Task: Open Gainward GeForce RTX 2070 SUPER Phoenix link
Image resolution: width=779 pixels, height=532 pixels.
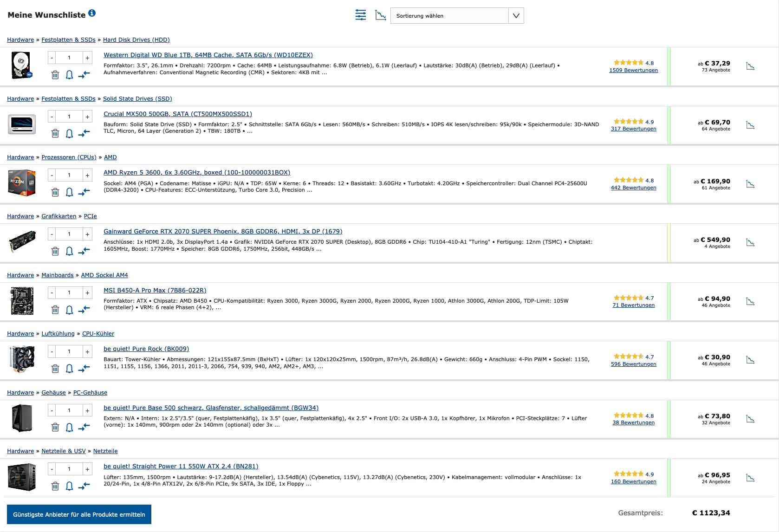Action: (x=223, y=231)
